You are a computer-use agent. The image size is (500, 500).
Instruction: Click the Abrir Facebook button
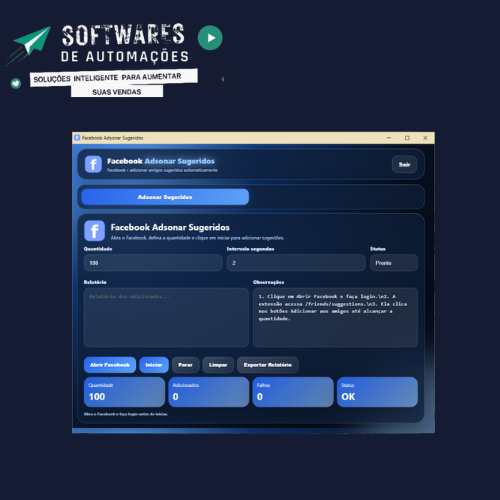point(110,365)
